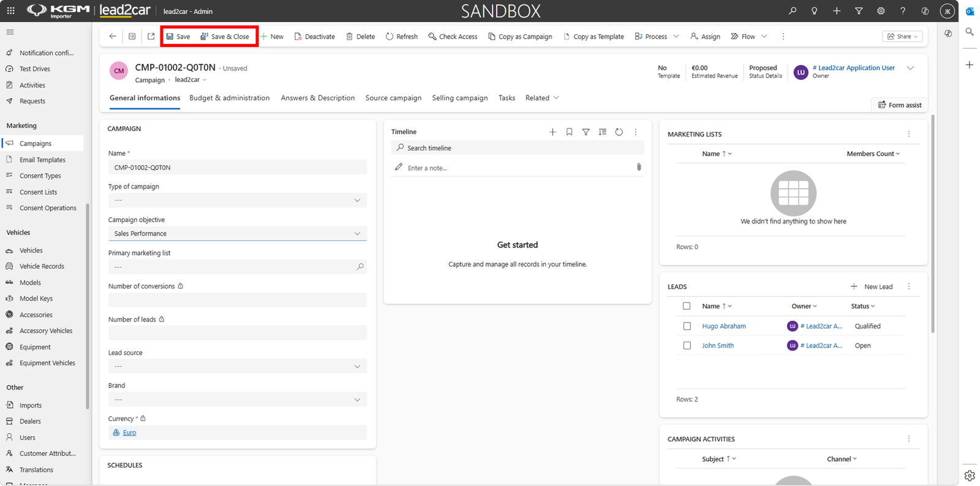The height and width of the screenshot is (486, 980).
Task: Add a timeline record with plus icon
Action: pos(552,132)
